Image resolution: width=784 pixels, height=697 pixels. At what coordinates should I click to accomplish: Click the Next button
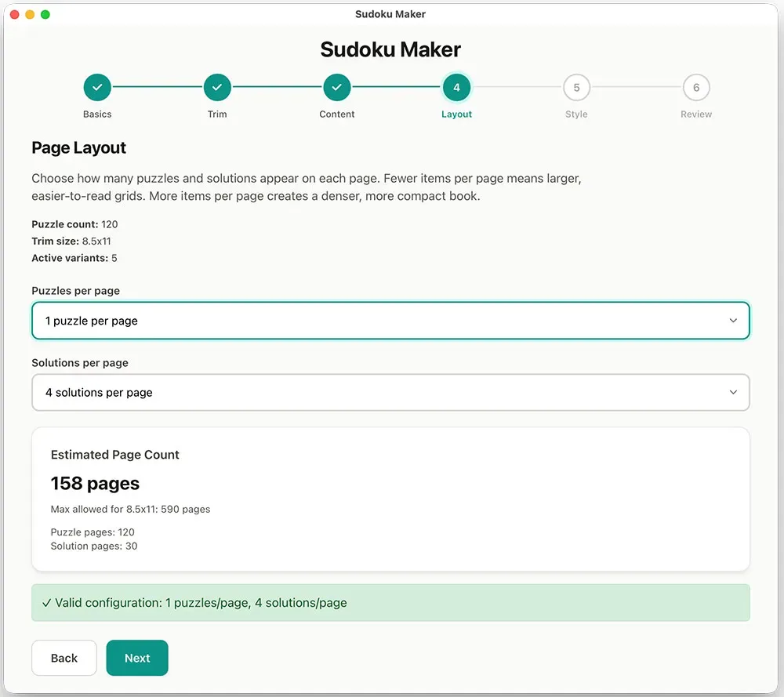[137, 658]
